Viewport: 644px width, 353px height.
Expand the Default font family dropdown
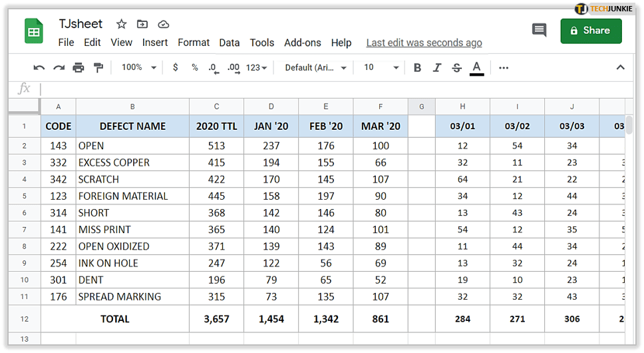tap(316, 67)
